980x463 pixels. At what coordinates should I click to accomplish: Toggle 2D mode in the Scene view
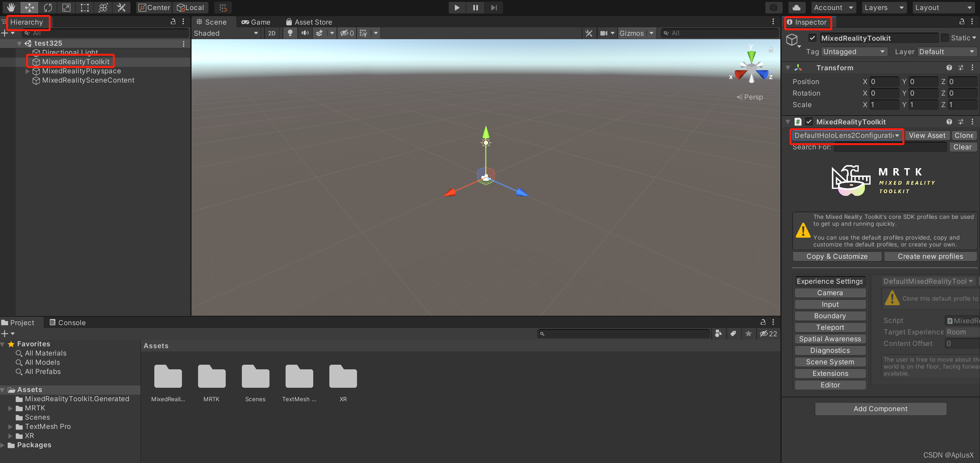(271, 33)
